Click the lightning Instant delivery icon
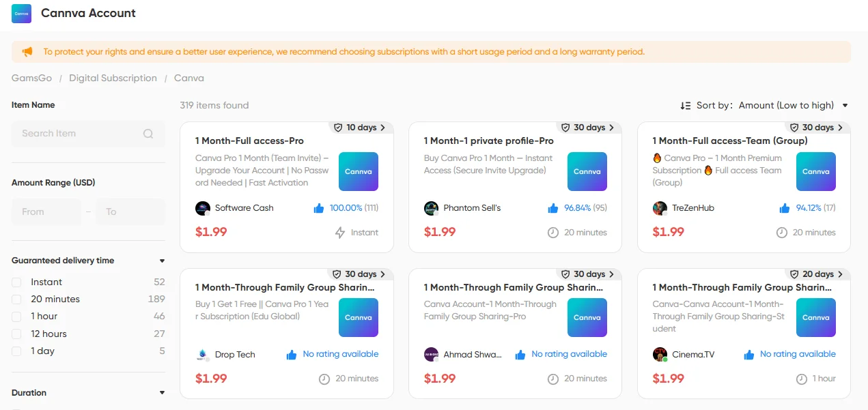868x410 pixels. pyautogui.click(x=339, y=232)
